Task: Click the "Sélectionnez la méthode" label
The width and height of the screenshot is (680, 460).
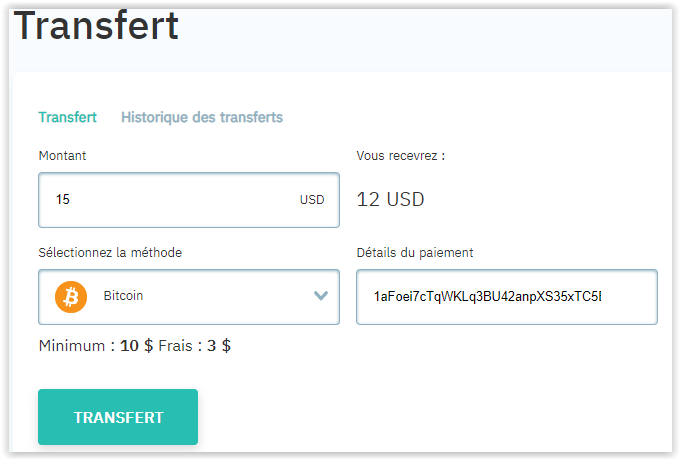Action: point(110,252)
